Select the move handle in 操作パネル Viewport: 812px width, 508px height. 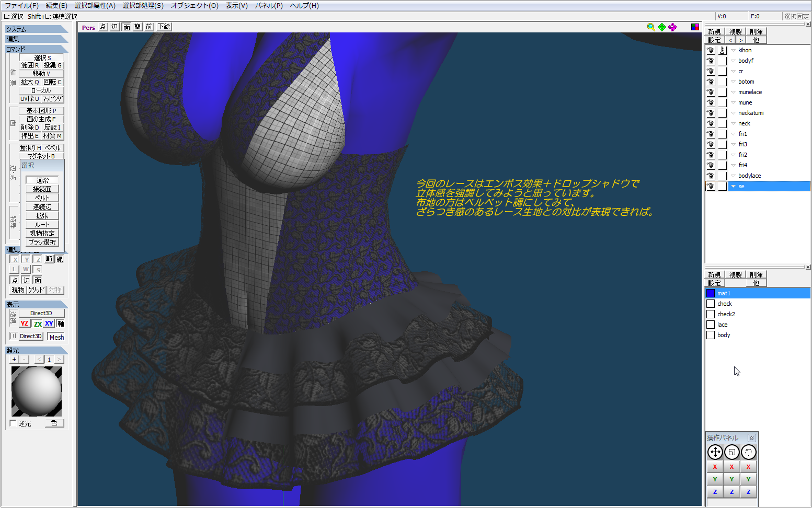[715, 452]
